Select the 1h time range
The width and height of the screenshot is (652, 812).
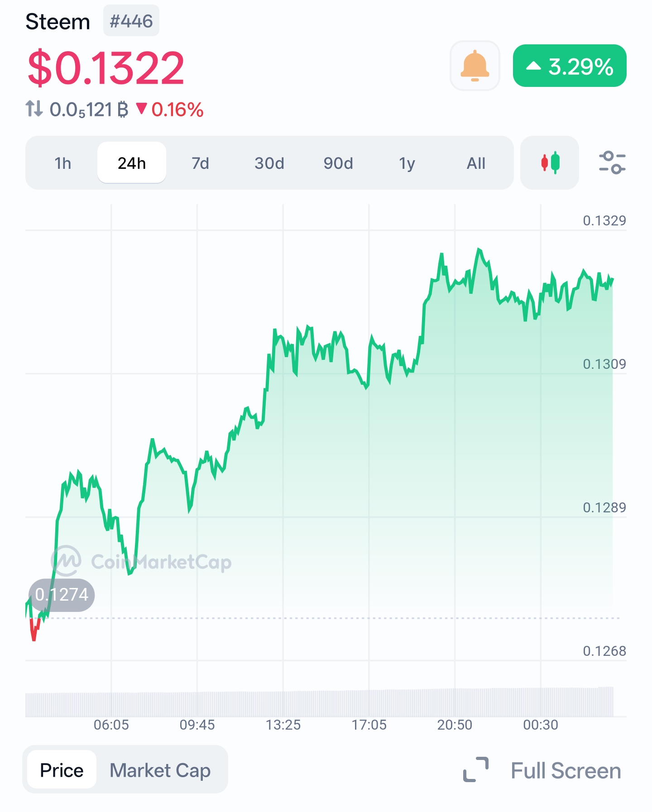[63, 163]
